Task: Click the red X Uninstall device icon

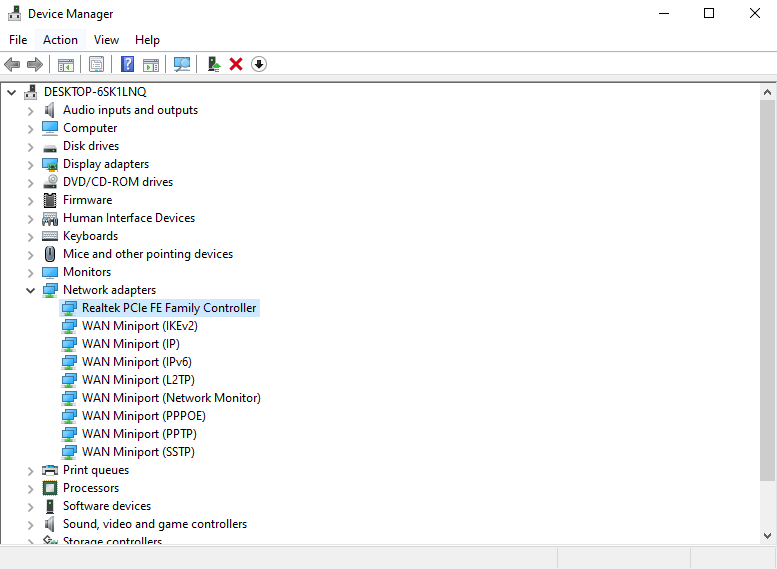Action: click(x=236, y=64)
